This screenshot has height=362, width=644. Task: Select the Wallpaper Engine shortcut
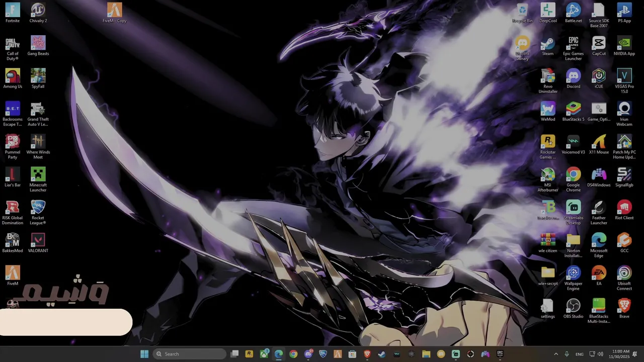coord(574,278)
